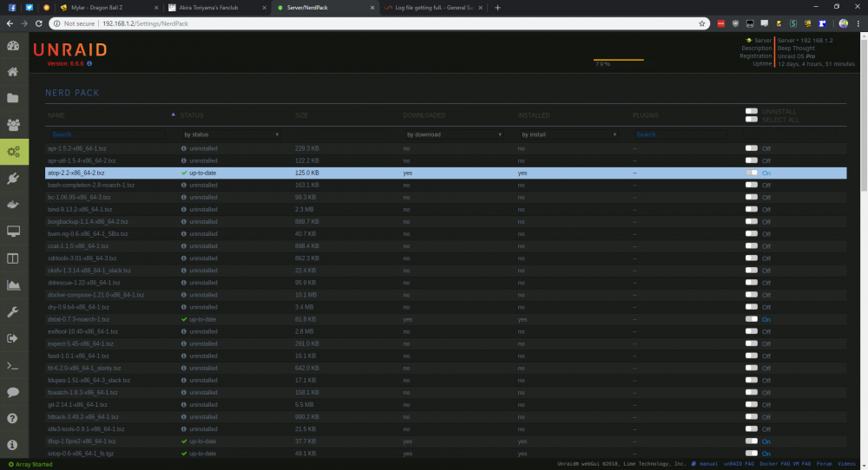Open the Chrome three-dot menu
The image size is (868, 470).
pos(858,23)
